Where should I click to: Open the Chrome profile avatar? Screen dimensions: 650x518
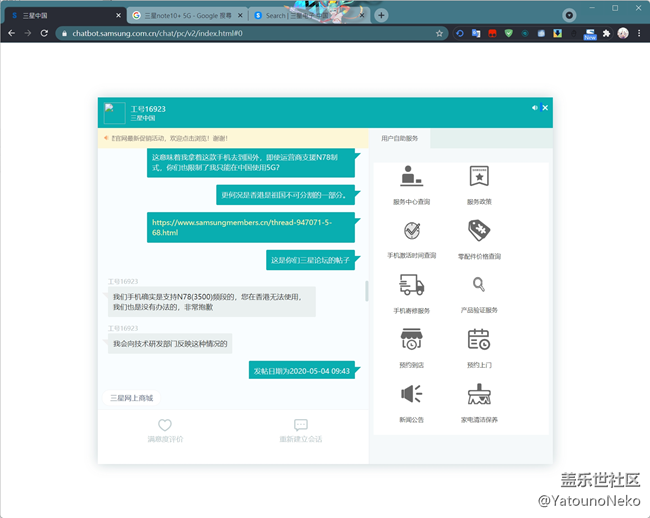coord(623,33)
